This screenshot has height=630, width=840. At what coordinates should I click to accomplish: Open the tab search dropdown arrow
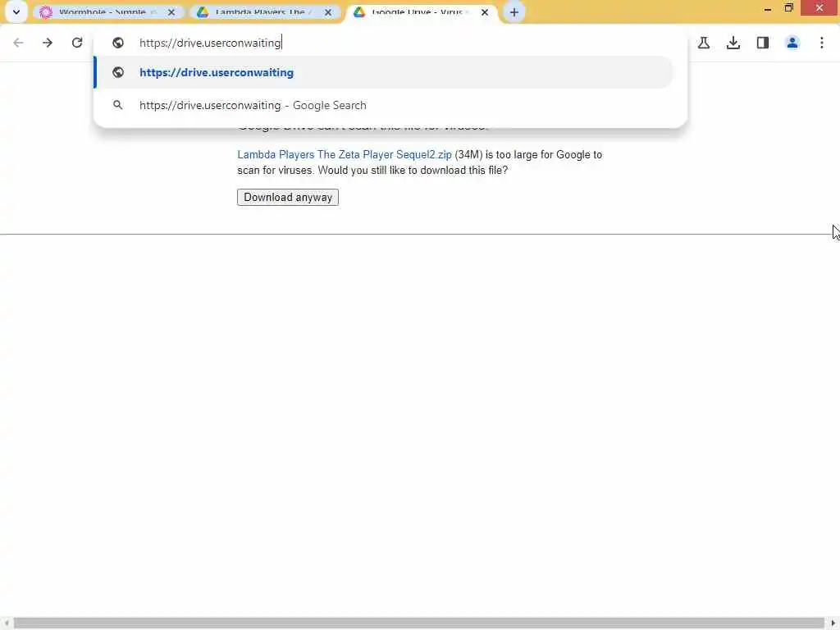coord(16,11)
